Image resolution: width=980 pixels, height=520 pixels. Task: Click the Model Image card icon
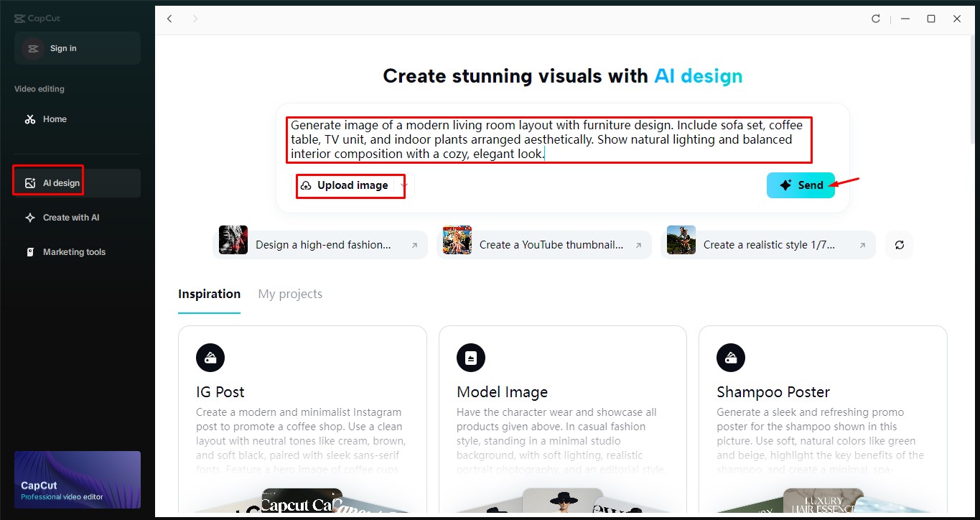(471, 357)
